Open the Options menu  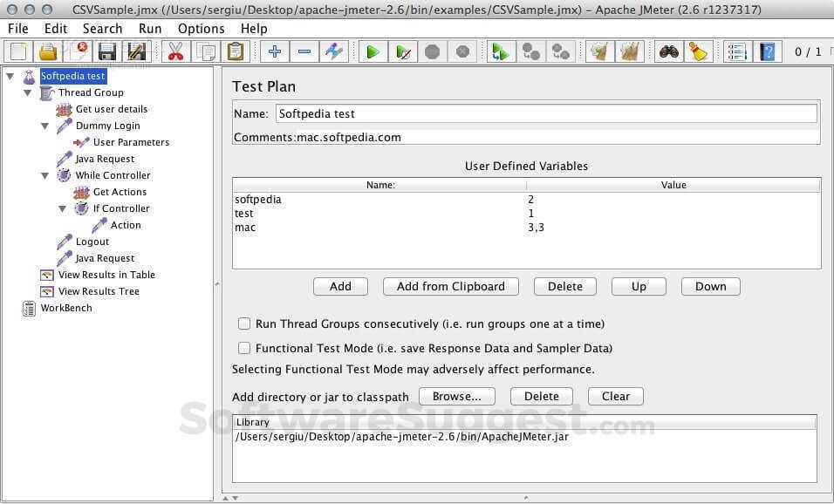(x=201, y=28)
